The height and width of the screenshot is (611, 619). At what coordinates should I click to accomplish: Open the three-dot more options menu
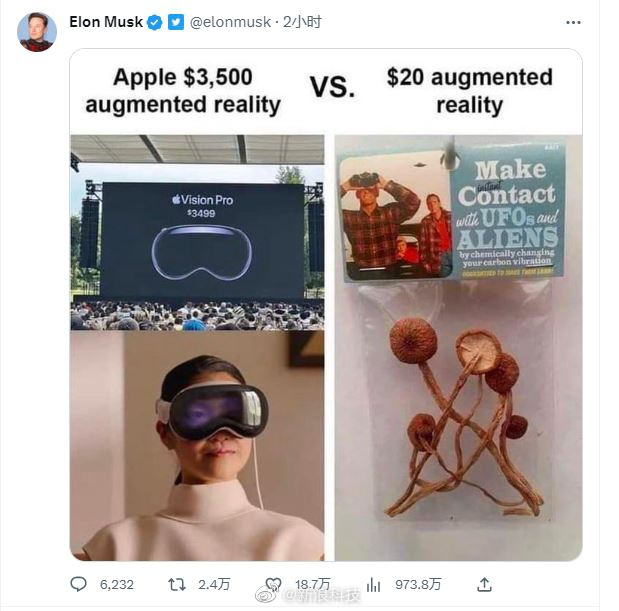[573, 22]
